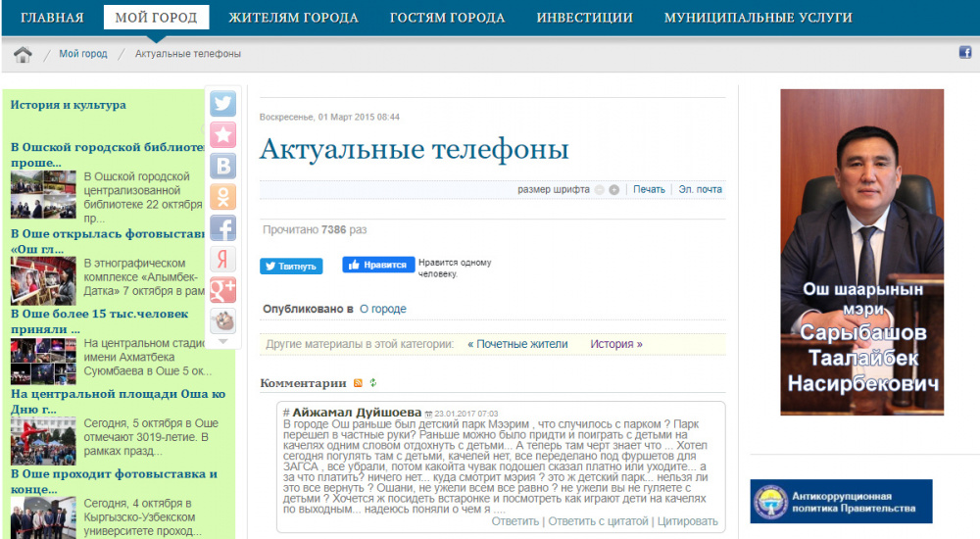The image size is (980, 539).
Task: Decrease the font size with the minus button
Action: click(600, 190)
